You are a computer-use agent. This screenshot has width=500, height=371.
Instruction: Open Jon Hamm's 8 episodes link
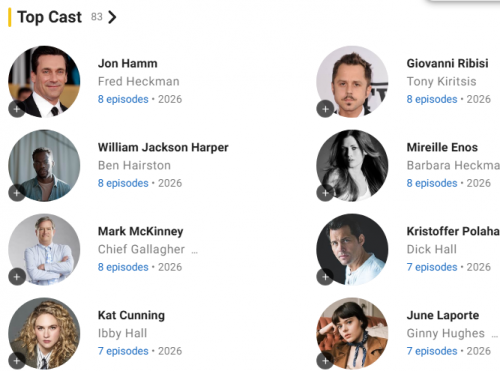(x=123, y=99)
